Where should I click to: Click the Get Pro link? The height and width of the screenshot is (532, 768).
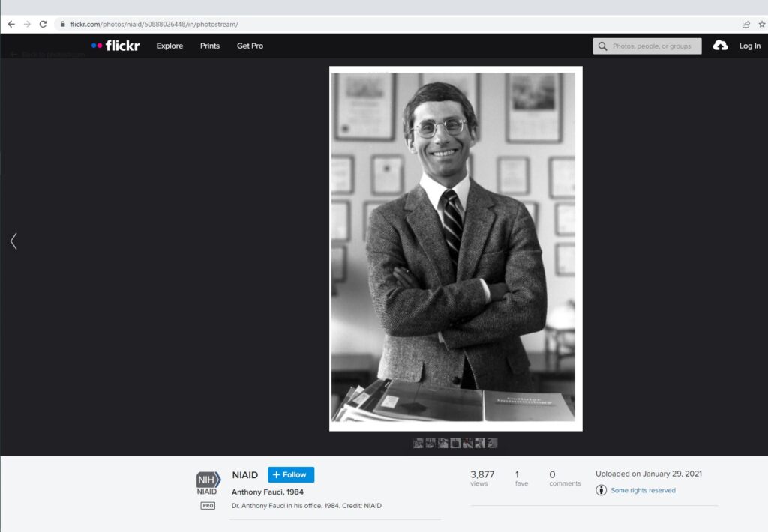point(250,46)
